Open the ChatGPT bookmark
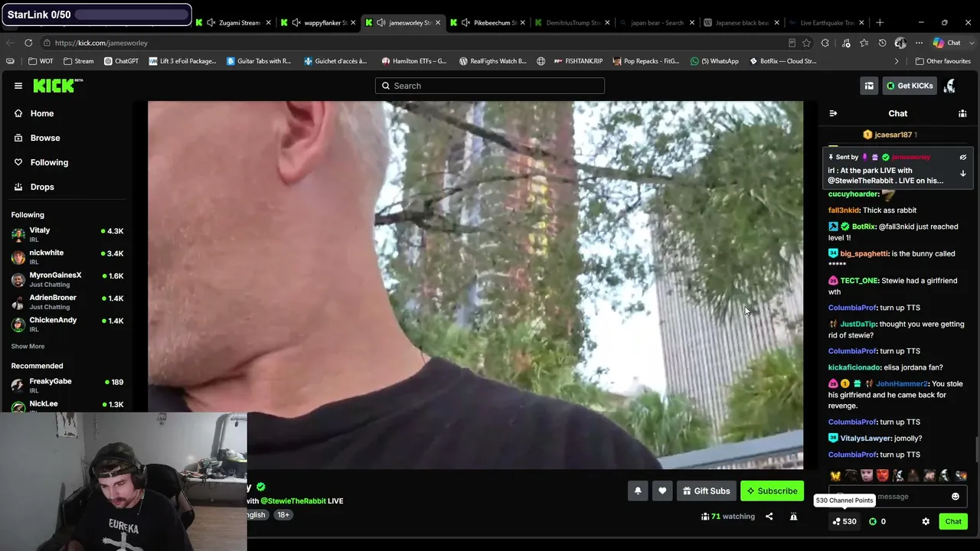The width and height of the screenshot is (980, 551). (x=121, y=61)
